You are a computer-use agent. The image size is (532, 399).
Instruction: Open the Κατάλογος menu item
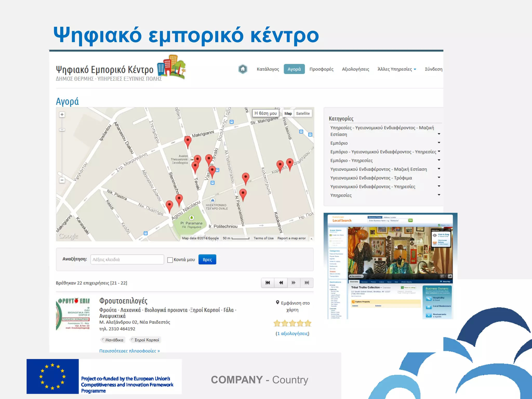click(268, 69)
